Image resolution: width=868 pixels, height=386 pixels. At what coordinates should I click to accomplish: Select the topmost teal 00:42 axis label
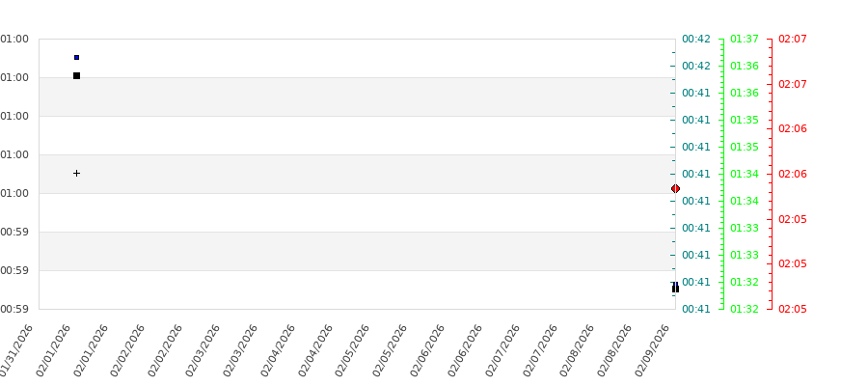[x=695, y=40]
